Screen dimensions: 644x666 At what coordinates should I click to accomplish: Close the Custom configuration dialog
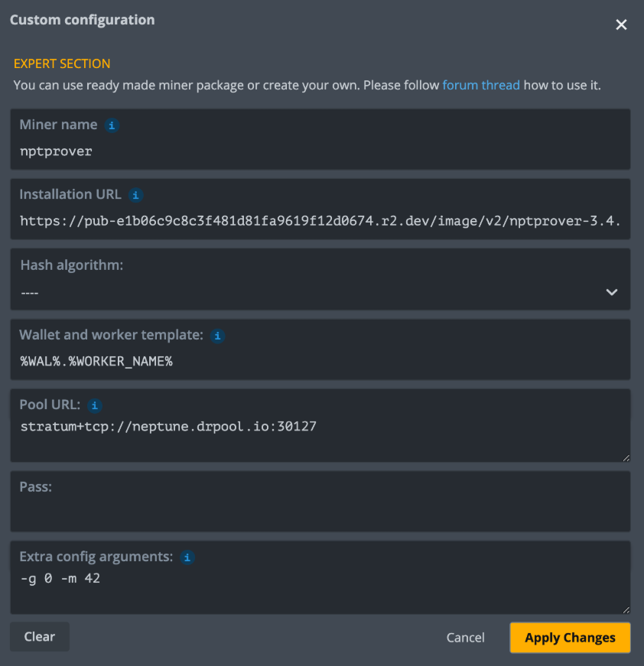(x=621, y=24)
